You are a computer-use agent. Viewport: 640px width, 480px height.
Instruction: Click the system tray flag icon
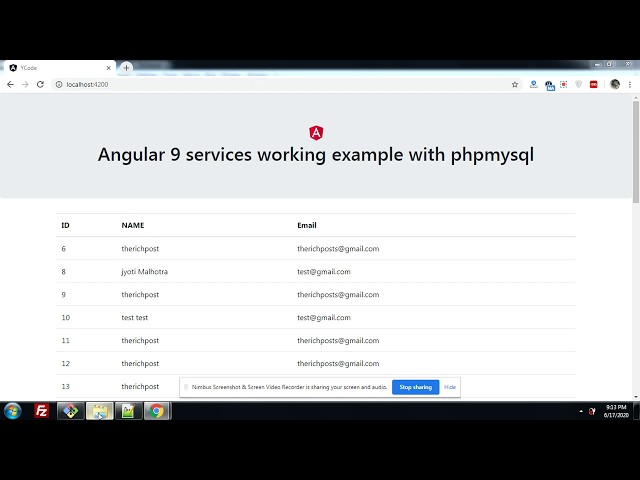pos(592,411)
